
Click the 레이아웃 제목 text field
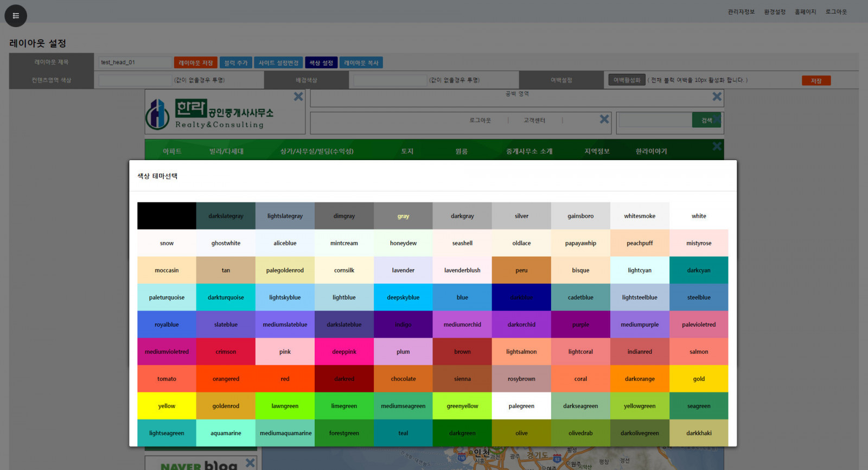(x=135, y=62)
